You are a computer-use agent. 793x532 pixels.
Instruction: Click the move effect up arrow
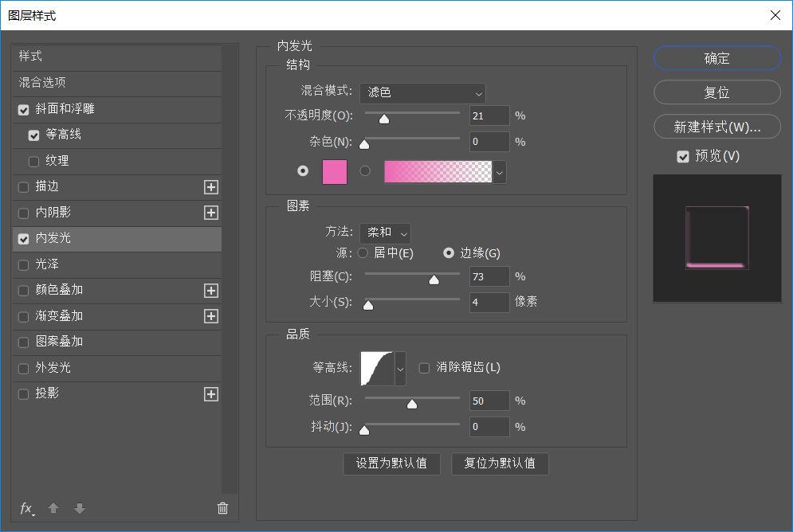pos(53,508)
